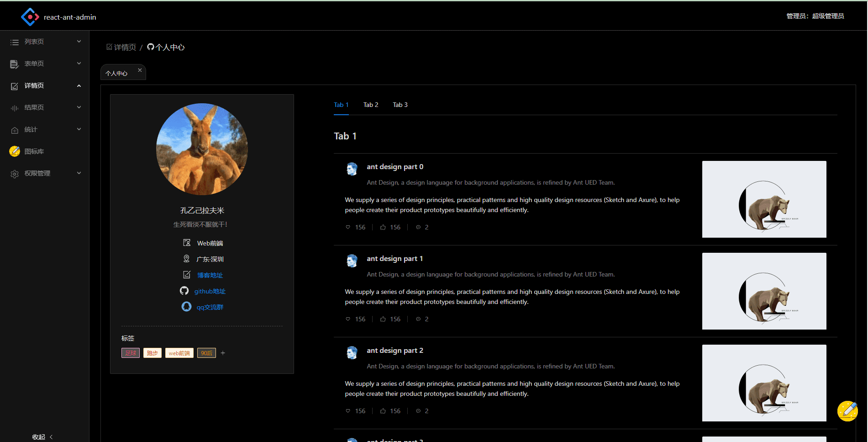Click the kangaroo profile avatar
Viewport: 868px width, 442px height.
202,149
